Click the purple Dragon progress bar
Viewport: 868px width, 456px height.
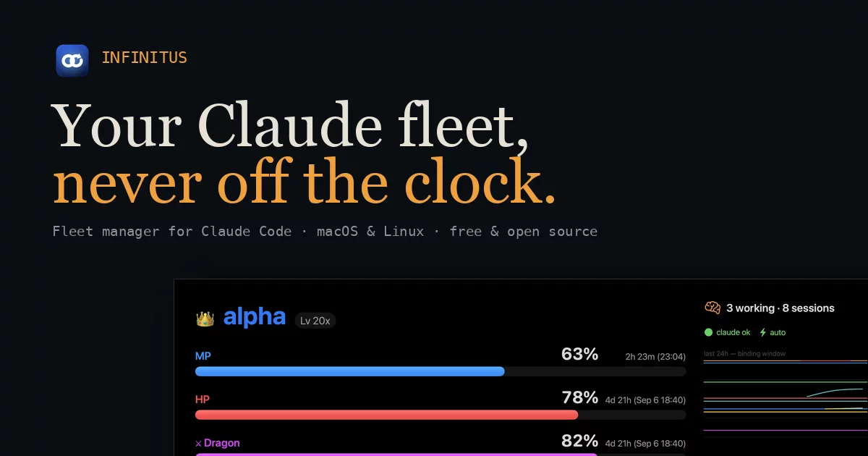[x=441, y=455]
